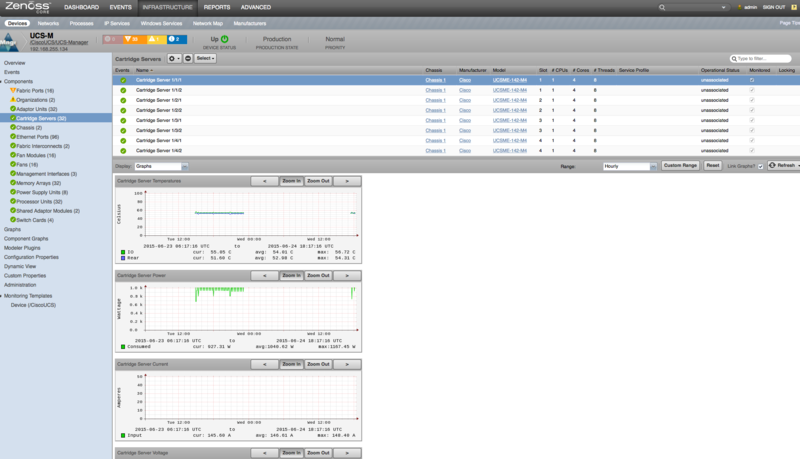Click the blue info events count badge

[x=177, y=39]
